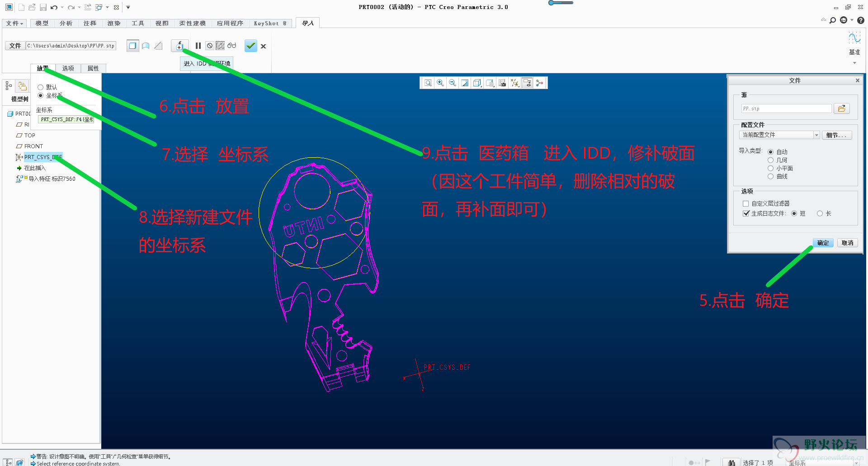Open the 当前配置文件 dropdown
Viewport: 868px width, 466px height.
point(779,135)
